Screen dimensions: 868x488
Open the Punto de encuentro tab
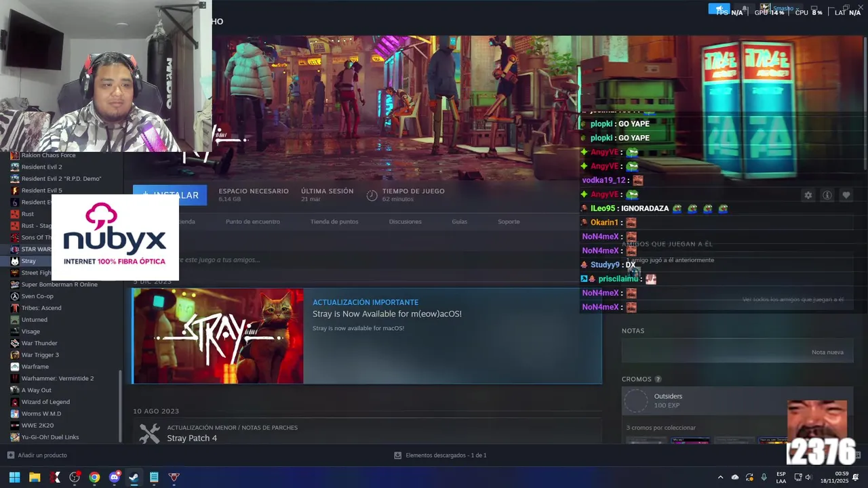(x=253, y=222)
